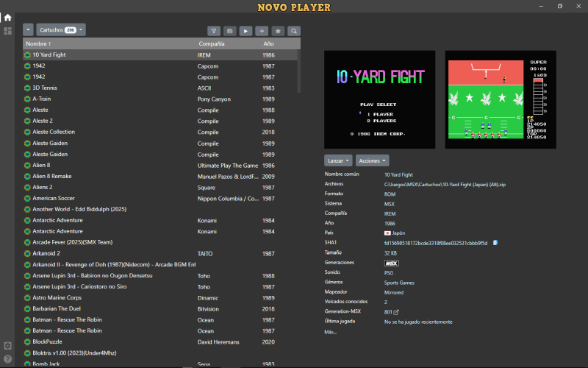Screen dimensions: 588x368
Task: Click the Japan flag icon
Action: tap(387, 233)
